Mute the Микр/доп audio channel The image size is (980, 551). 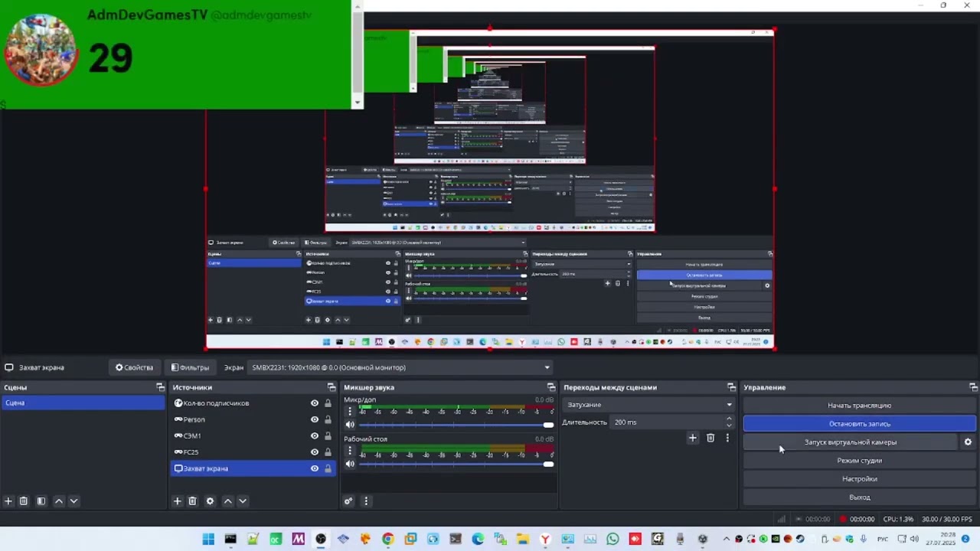pyautogui.click(x=350, y=425)
